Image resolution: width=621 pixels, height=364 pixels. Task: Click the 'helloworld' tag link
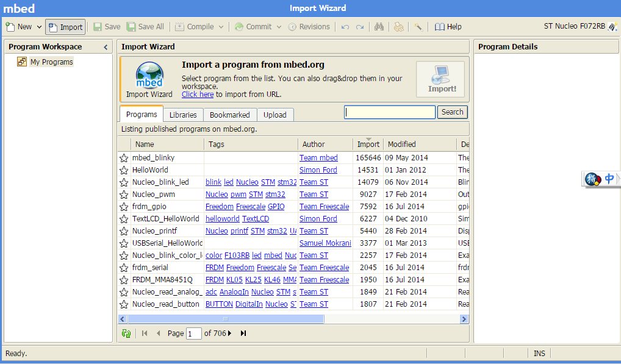coord(223,219)
